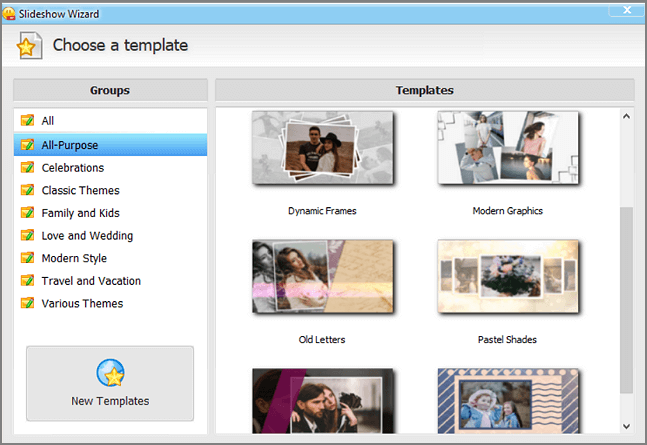Viewport: 647px width, 445px height.
Task: Click the icon beside Various Themes
Action: click(28, 303)
